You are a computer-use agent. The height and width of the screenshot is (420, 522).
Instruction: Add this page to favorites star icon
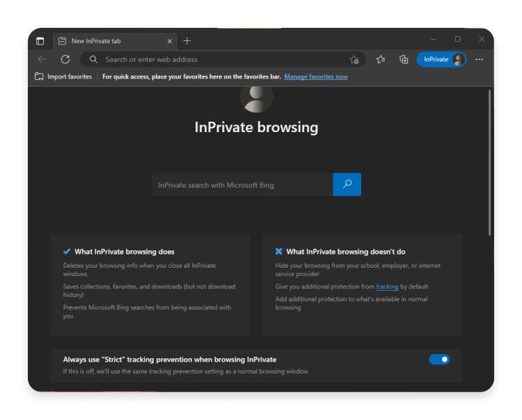(354, 60)
